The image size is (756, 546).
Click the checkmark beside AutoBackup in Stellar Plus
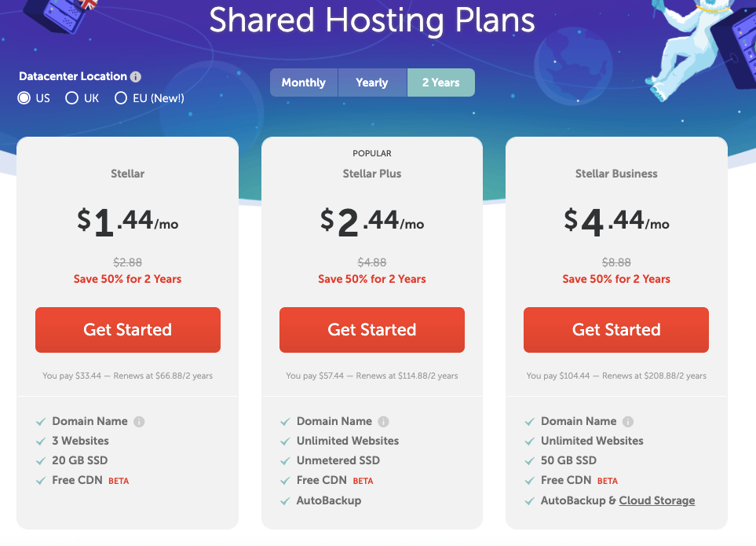(x=286, y=500)
